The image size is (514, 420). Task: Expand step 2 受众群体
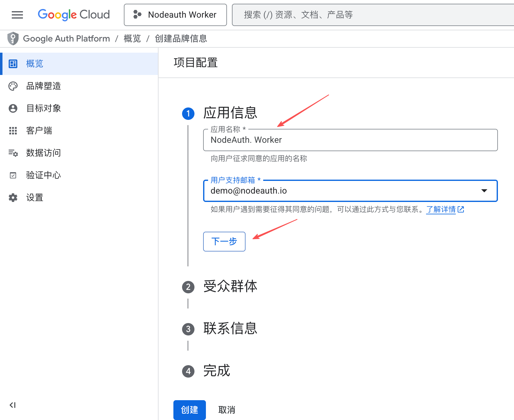(x=230, y=287)
